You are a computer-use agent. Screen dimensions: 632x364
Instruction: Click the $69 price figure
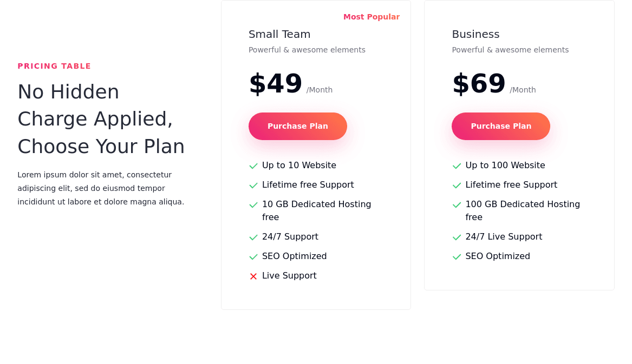pos(479,84)
